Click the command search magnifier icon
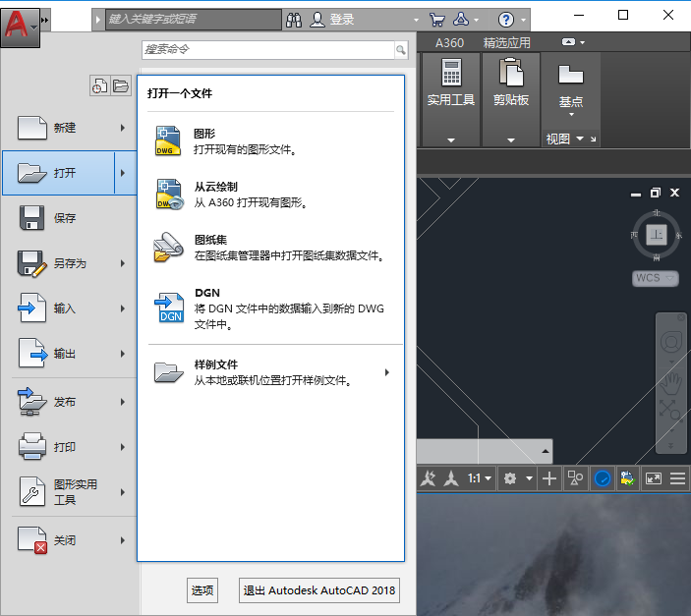The image size is (691, 616). 401,50
